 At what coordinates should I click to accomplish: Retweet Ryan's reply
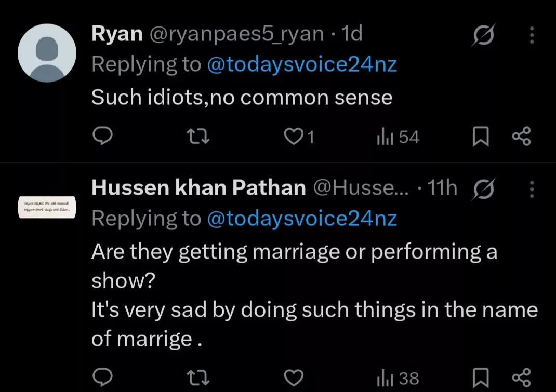click(198, 137)
